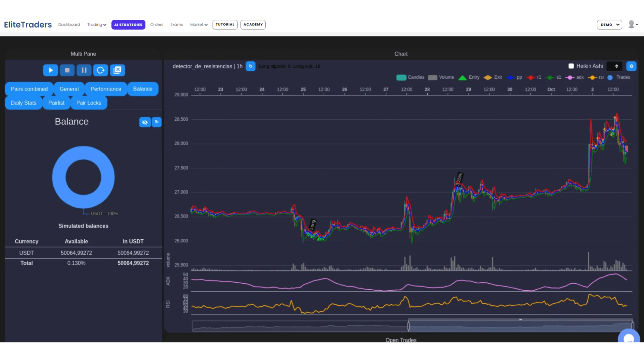This screenshot has width=644, height=362.
Task: Hide balance values with eye-slash icon
Action: click(145, 122)
